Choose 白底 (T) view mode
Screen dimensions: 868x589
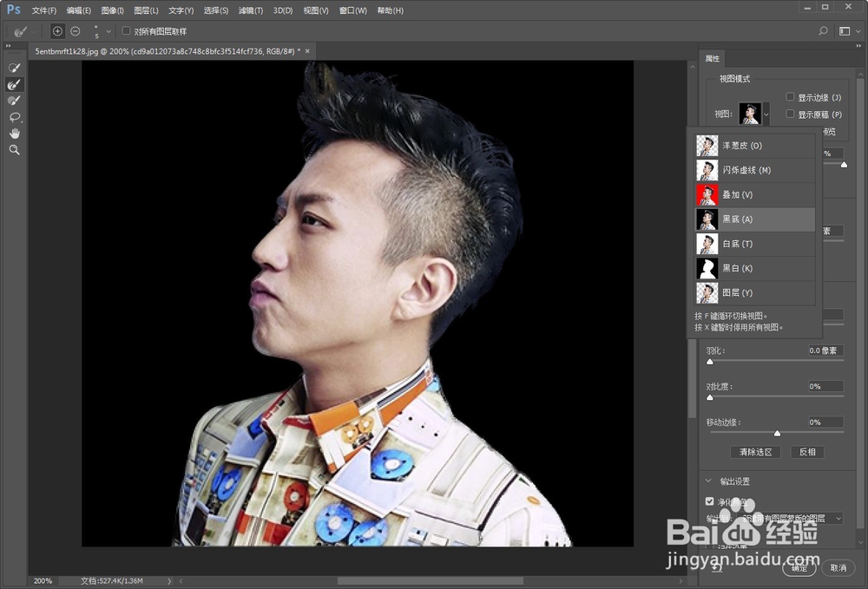click(754, 244)
